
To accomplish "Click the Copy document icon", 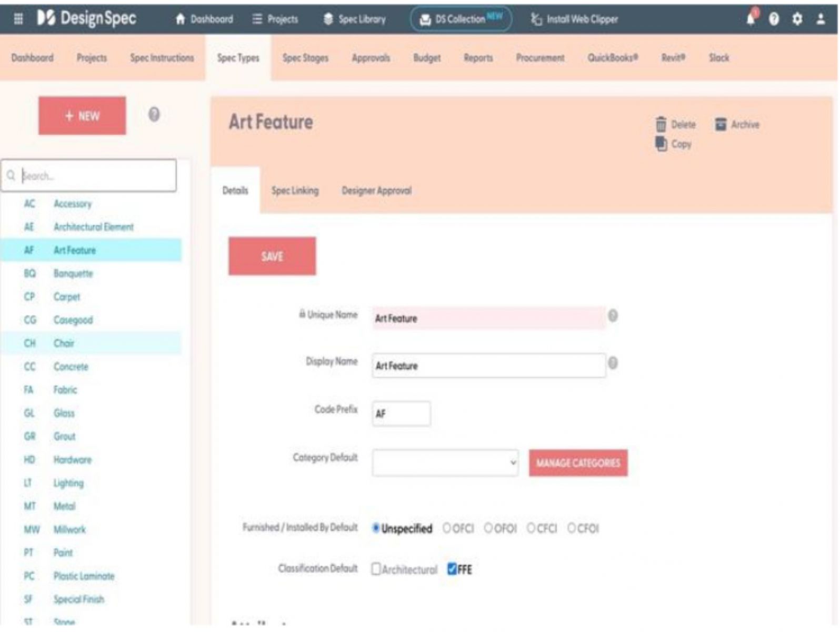I will [661, 144].
